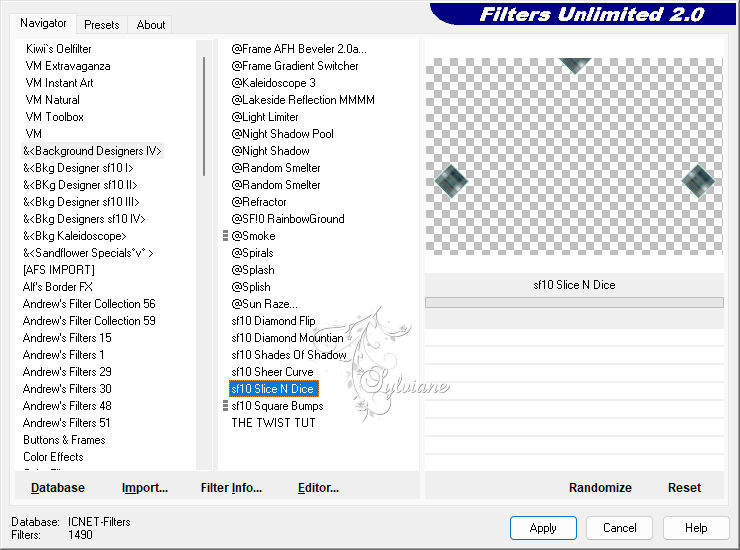Select &<Bkg Designer sf10 III> category

coord(81,202)
